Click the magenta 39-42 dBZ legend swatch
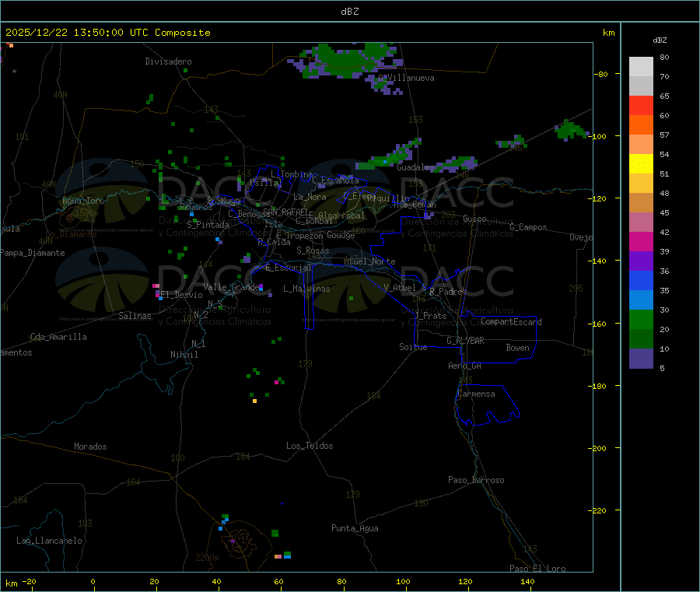The width and height of the screenshot is (700, 592). [641, 241]
